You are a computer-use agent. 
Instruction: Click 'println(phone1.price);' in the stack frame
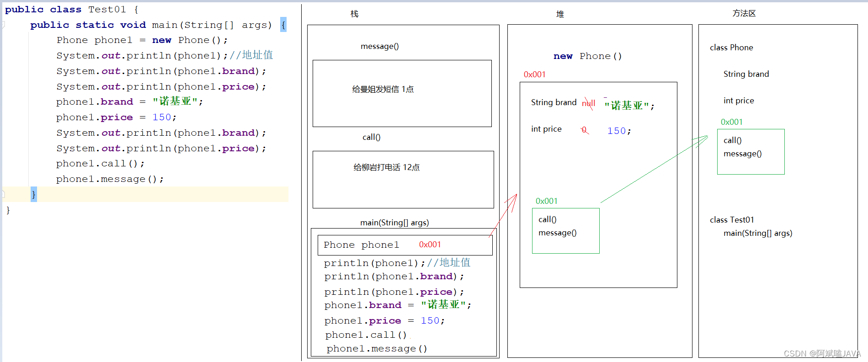pyautogui.click(x=394, y=292)
